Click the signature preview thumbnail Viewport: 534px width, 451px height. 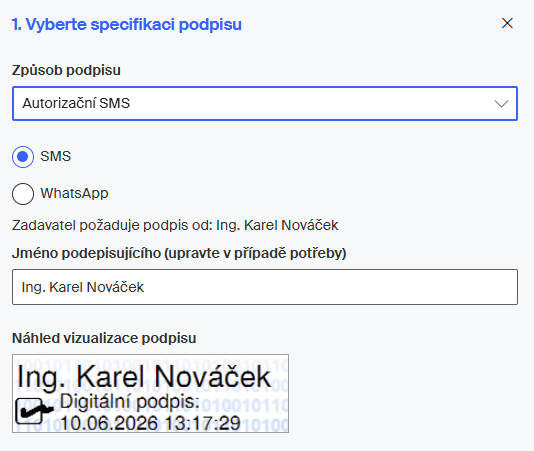151,393
